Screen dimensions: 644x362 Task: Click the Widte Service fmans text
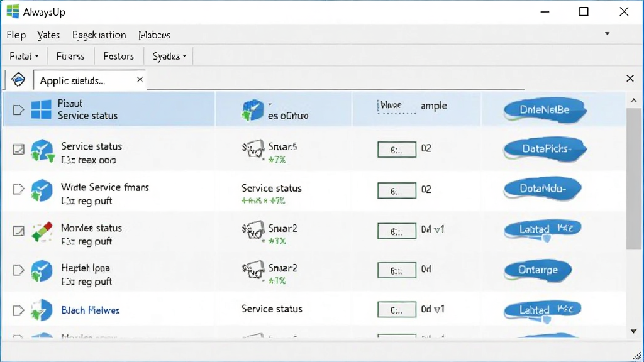[105, 187]
